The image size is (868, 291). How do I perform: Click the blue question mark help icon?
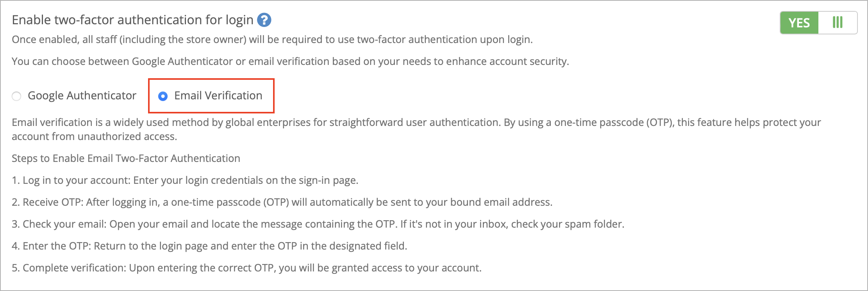click(264, 20)
